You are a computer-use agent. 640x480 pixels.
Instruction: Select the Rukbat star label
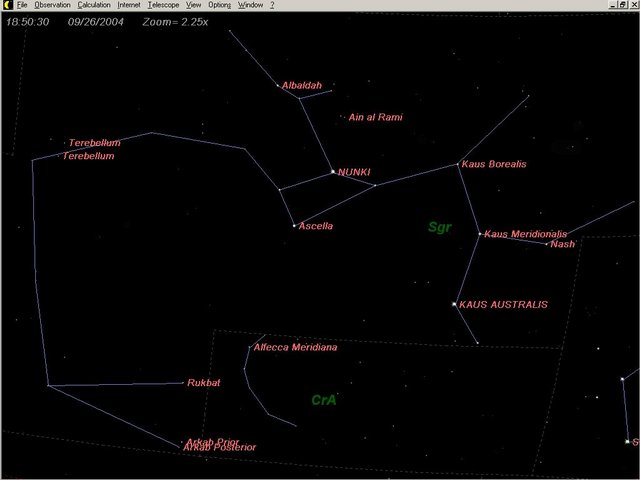(x=204, y=383)
